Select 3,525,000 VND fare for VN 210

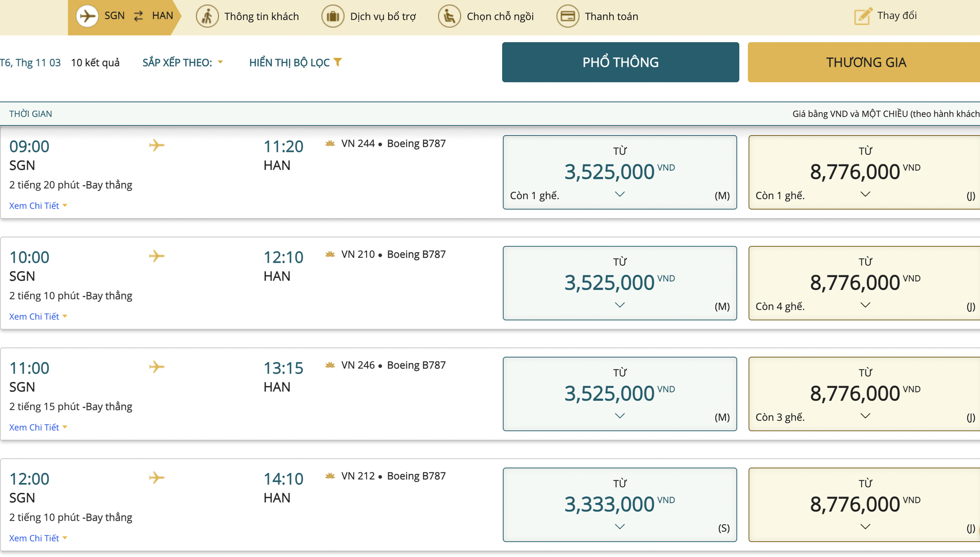click(x=620, y=283)
